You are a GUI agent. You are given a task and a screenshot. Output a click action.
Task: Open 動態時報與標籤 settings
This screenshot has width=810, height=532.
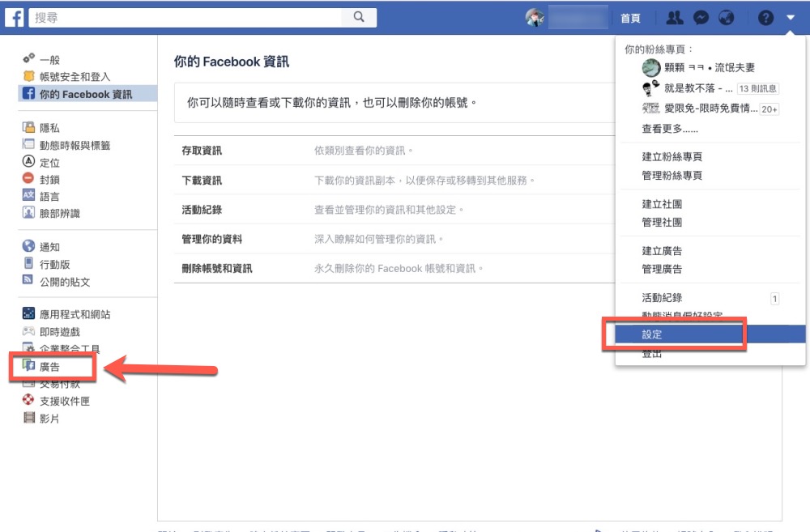click(x=75, y=146)
